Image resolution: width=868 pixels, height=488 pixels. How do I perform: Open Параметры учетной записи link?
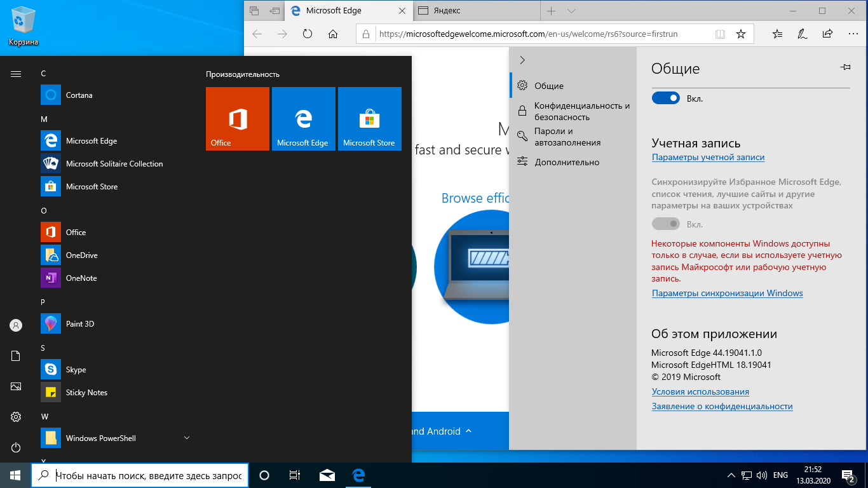coord(708,157)
